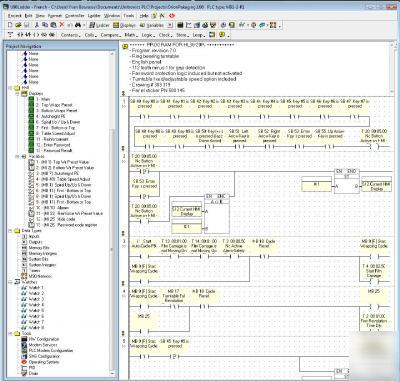The image size is (400, 382).
Task: Collapse the Displays node in tree
Action: (17, 94)
